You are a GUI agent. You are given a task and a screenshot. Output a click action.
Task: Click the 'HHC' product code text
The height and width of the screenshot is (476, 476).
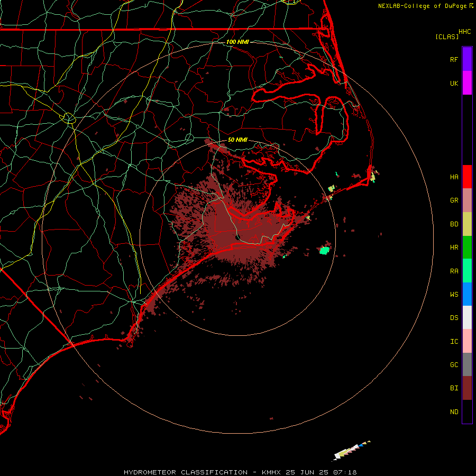click(464, 32)
